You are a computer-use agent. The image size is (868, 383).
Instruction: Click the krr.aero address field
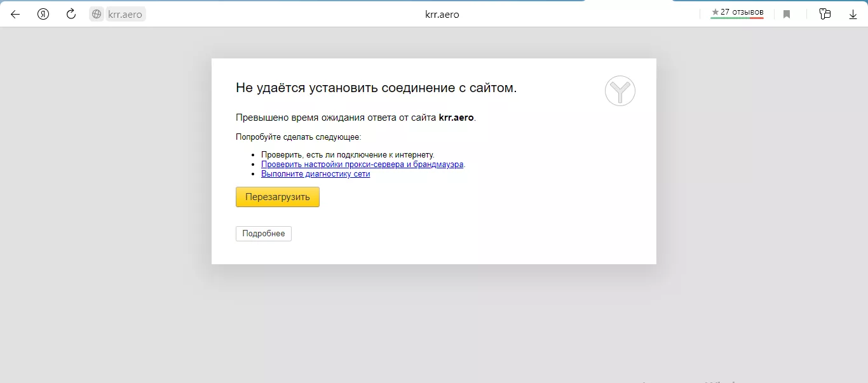(x=125, y=14)
